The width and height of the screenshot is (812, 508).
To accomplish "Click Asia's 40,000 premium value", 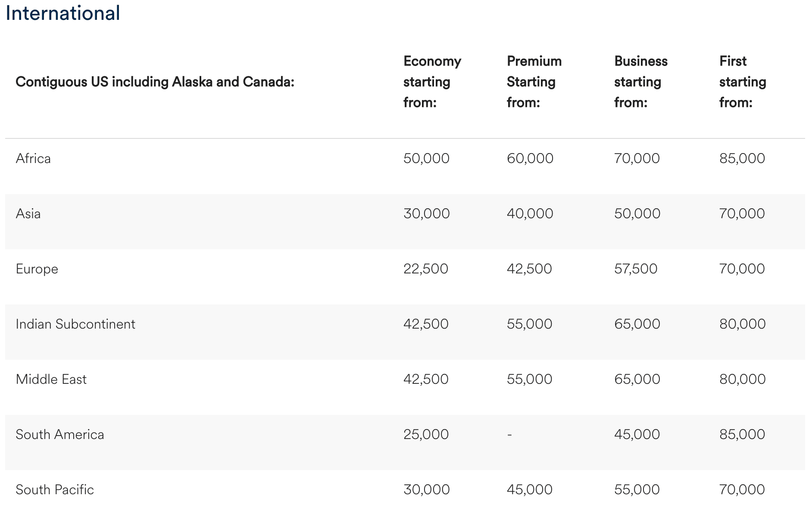I will click(530, 214).
